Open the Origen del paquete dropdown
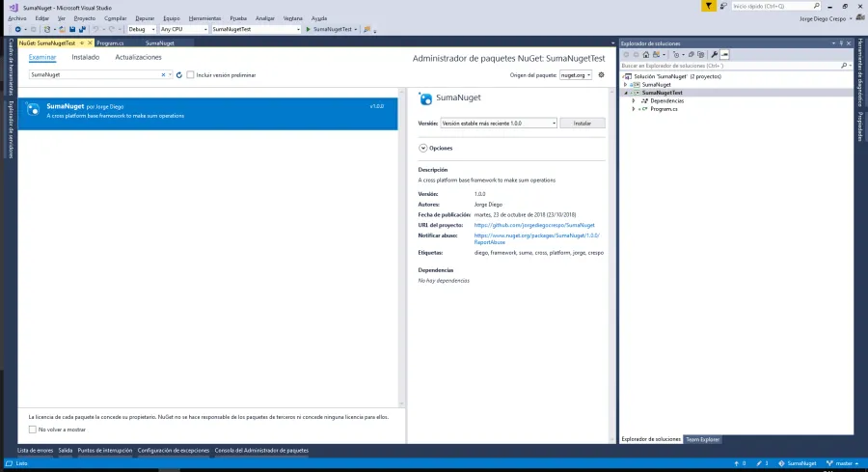This screenshot has width=868, height=472. click(x=576, y=74)
